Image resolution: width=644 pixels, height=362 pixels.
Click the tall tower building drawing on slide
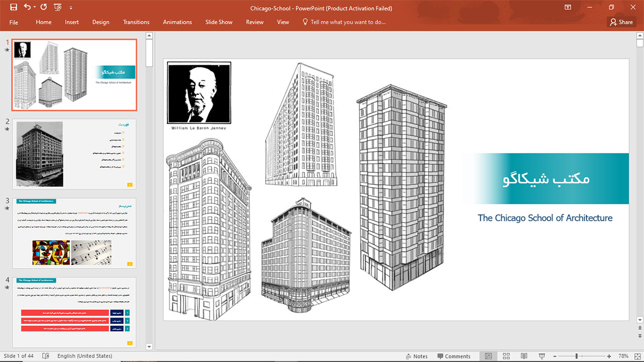(402, 187)
